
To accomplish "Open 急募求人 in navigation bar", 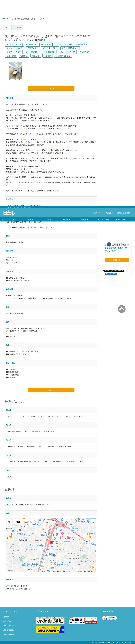I will click(49, 219).
